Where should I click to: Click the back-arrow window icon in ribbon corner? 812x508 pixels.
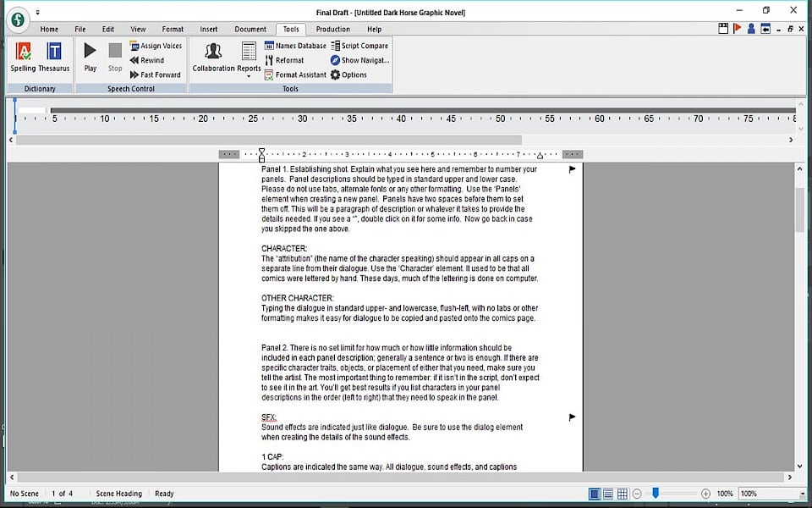(x=765, y=29)
